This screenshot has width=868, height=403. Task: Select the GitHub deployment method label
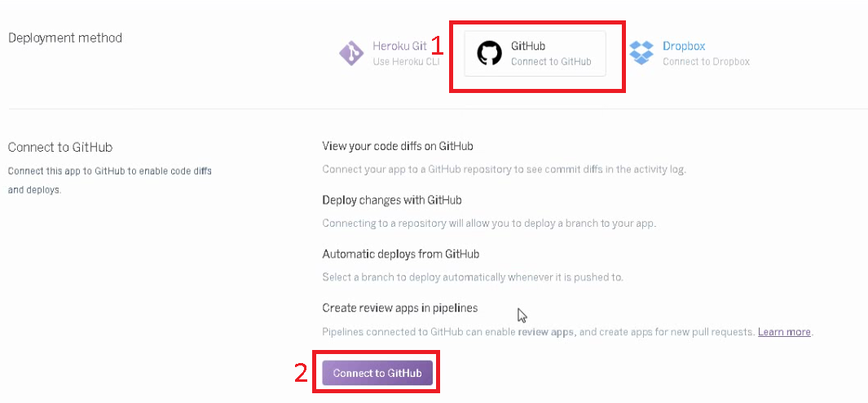528,46
